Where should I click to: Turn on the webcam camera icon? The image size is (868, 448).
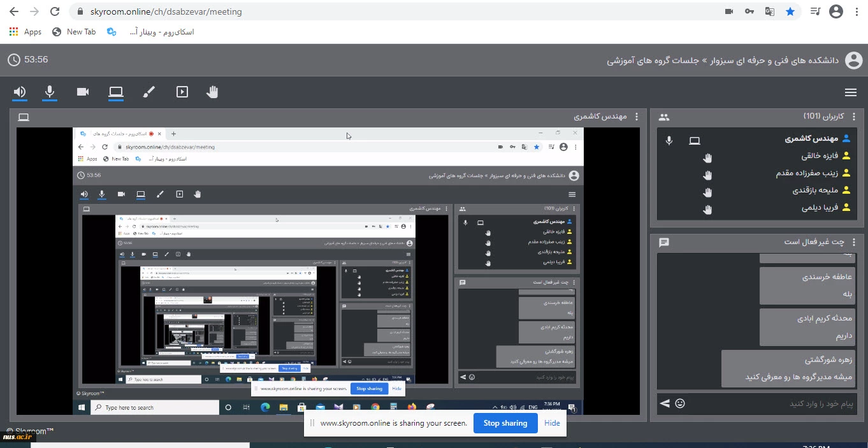pos(83,92)
